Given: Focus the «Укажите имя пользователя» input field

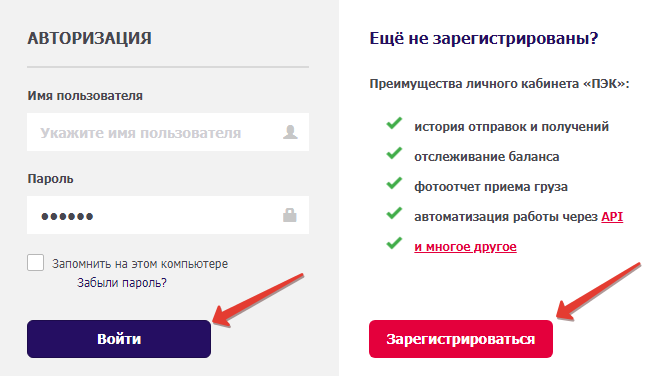Looking at the screenshot, I should point(168,132).
